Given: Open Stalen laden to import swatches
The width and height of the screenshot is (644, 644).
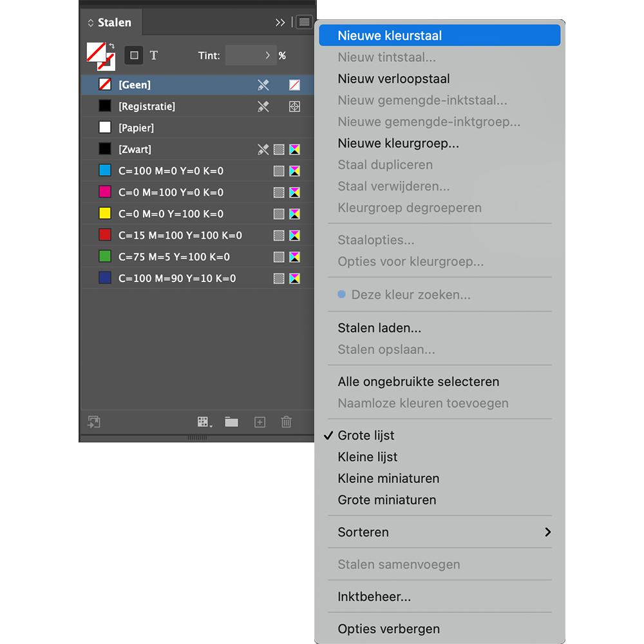Looking at the screenshot, I should point(379,328).
